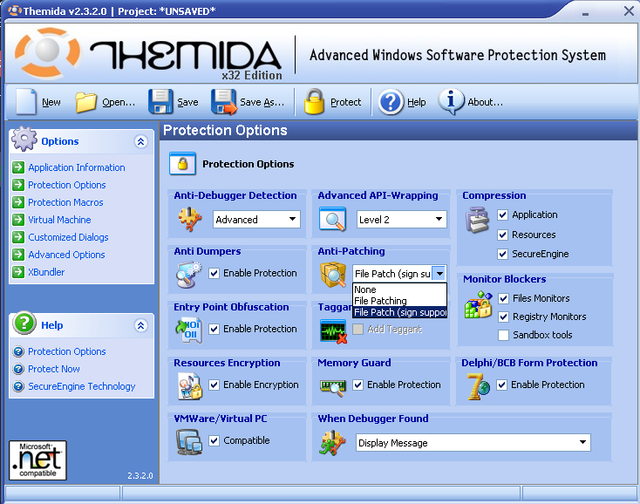
Task: Click the Save As floppy icon
Action: (x=224, y=102)
